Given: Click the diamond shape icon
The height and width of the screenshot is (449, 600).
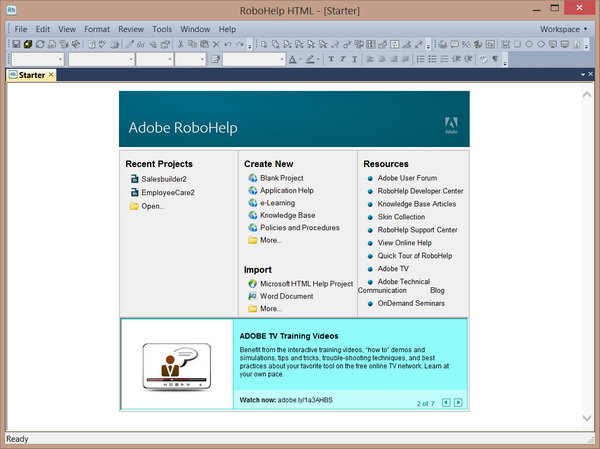Looking at the screenshot, I should coord(541,44).
